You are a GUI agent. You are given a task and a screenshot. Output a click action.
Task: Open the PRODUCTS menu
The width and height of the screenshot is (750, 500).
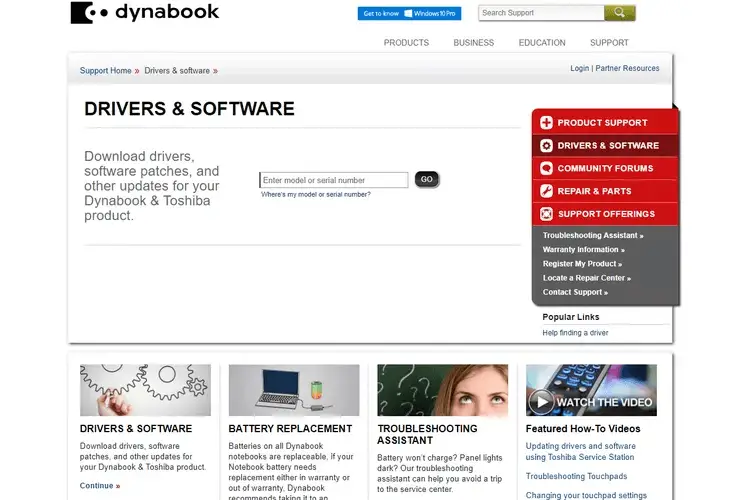coord(406,43)
